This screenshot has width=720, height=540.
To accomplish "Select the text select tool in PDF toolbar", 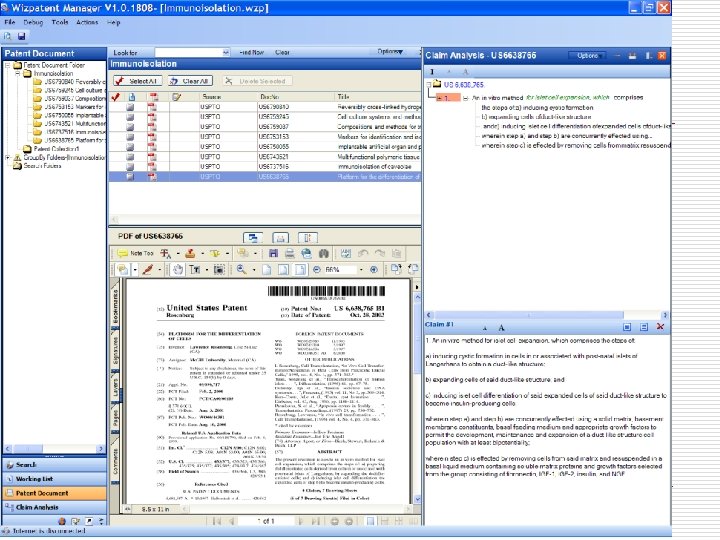I will pyautogui.click(x=195, y=270).
